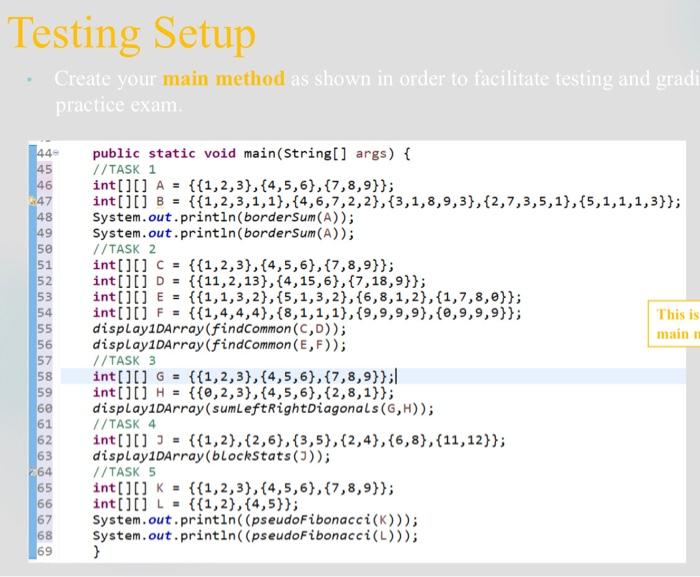Viewport: 700px width, 577px height.
Task: Click the sumLeftRightDiagonals(G,H) call
Action: coord(263,409)
